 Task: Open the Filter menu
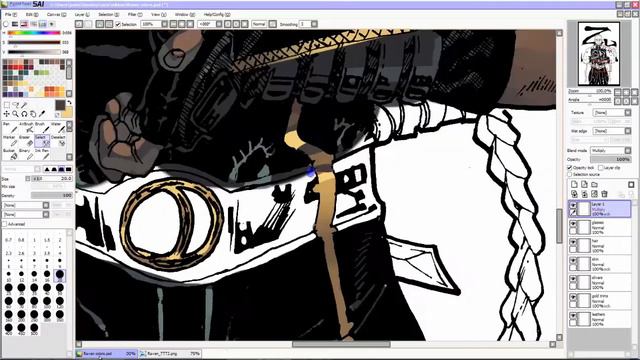tap(134, 14)
